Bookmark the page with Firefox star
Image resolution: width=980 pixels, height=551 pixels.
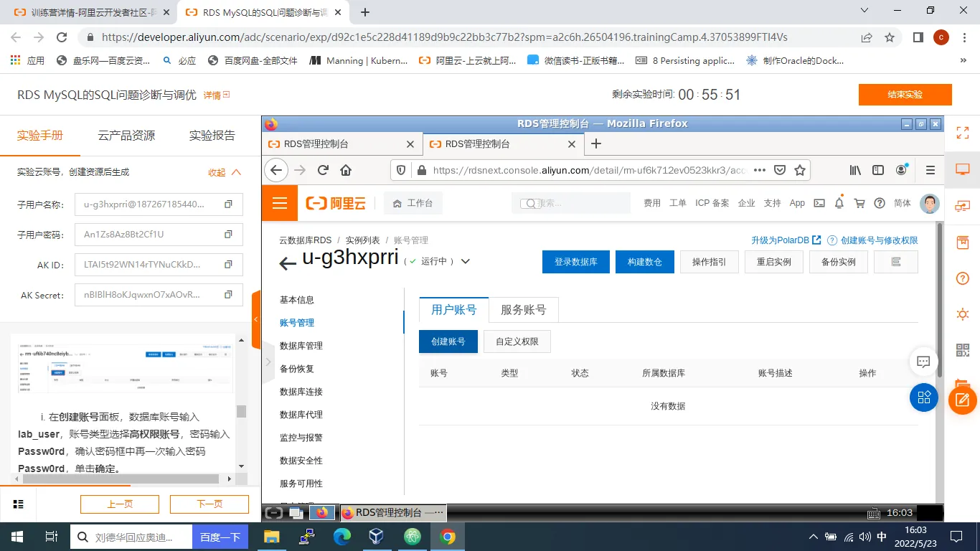(800, 170)
